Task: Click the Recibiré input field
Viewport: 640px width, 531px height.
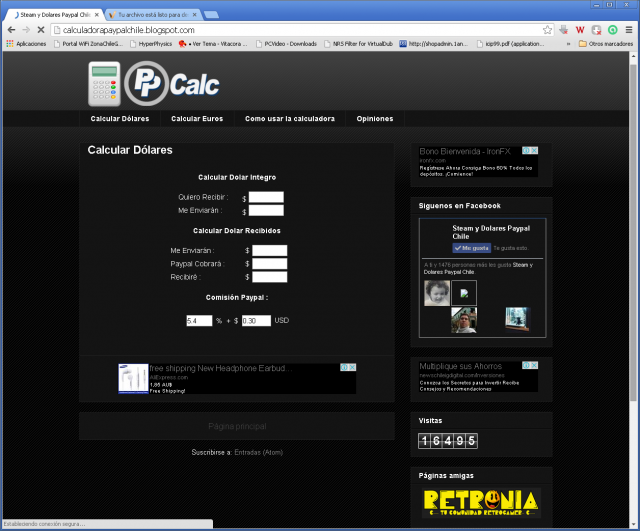Action: pyautogui.click(x=269, y=277)
